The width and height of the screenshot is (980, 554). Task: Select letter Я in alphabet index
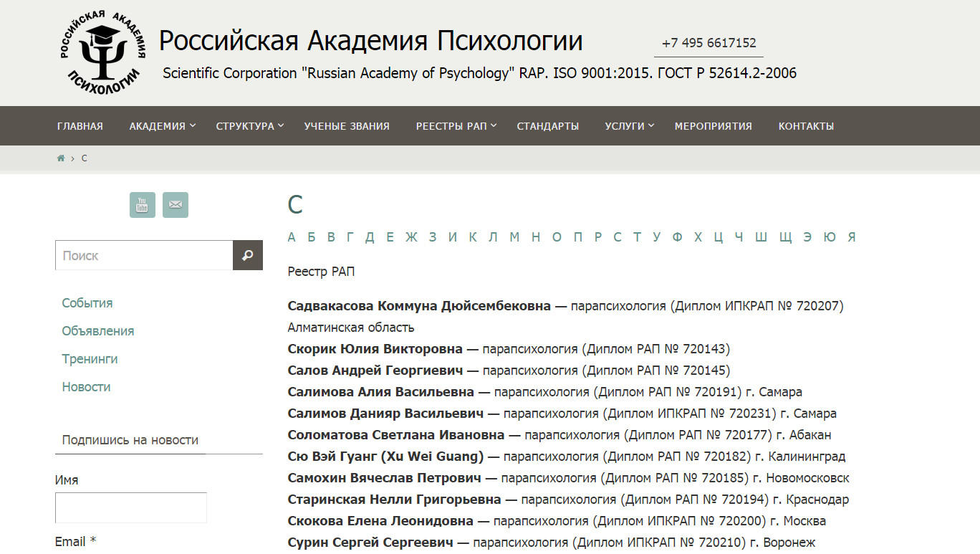tap(852, 237)
